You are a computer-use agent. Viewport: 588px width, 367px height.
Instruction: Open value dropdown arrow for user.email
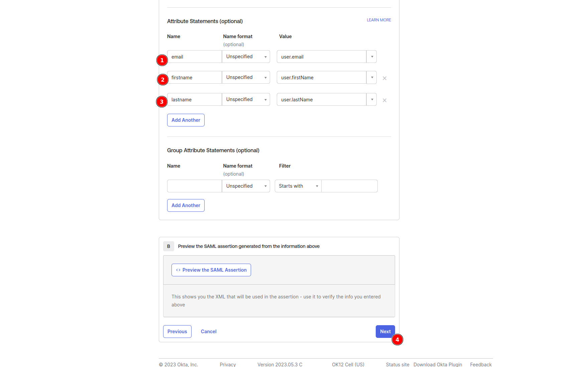[x=372, y=57]
